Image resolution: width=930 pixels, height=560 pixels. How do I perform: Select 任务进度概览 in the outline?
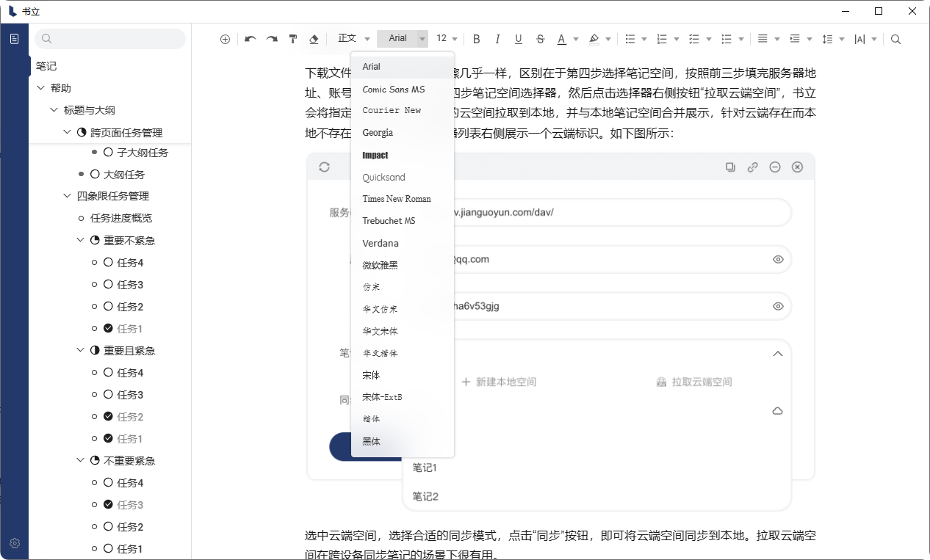pos(121,218)
